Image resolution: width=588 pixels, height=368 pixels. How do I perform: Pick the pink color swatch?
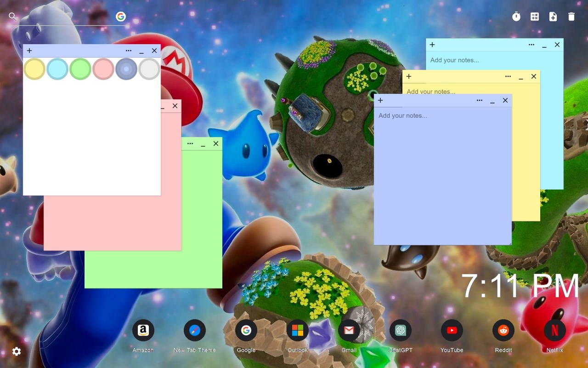pyautogui.click(x=103, y=69)
